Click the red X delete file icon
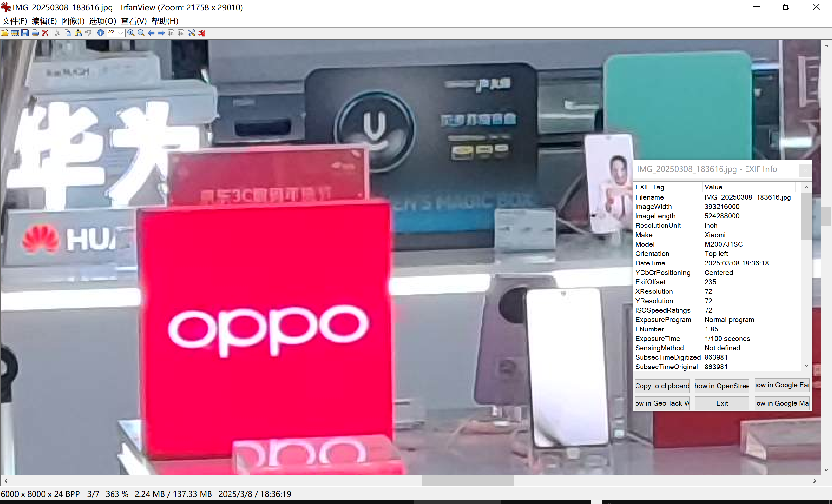The width and height of the screenshot is (832, 504). click(x=45, y=33)
